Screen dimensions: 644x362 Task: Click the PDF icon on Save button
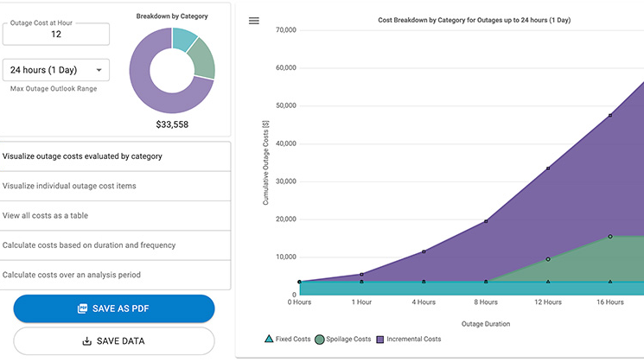point(82,308)
